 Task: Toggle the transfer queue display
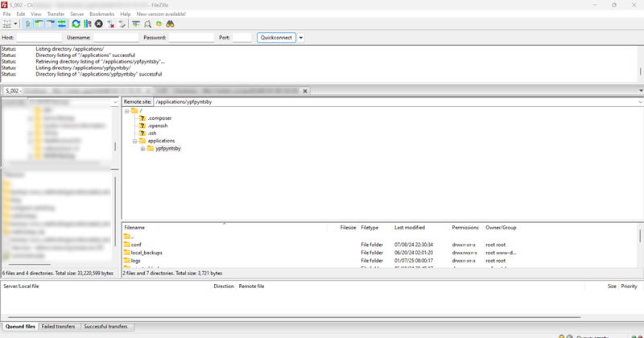point(62,24)
